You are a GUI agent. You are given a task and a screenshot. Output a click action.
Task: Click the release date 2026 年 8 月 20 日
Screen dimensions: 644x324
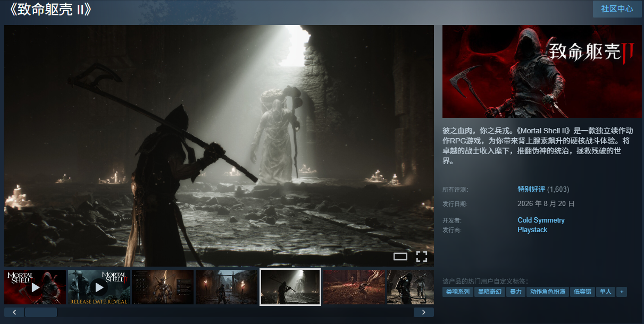pos(546,203)
